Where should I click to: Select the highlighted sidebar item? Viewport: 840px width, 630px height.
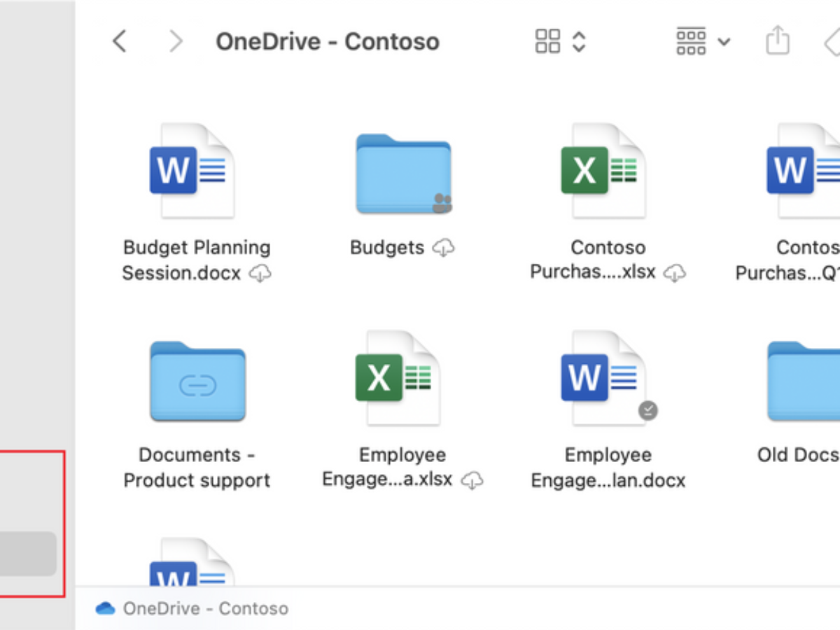pyautogui.click(x=28, y=554)
